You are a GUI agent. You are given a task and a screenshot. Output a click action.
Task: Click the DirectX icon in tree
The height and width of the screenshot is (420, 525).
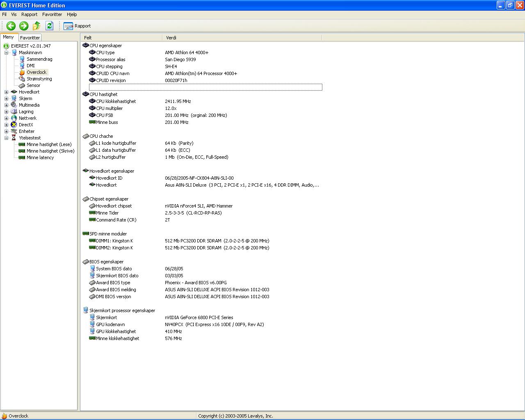coord(14,125)
